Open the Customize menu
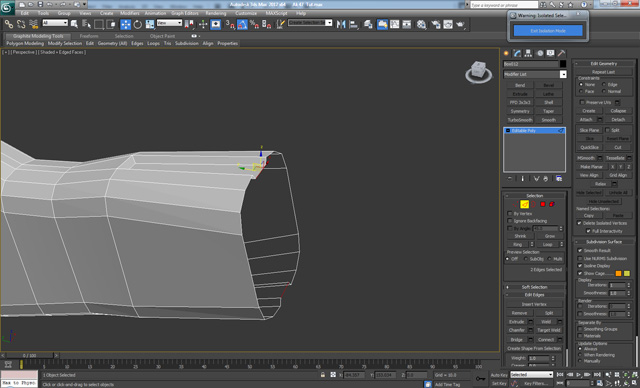The height and width of the screenshot is (388, 640). [246, 13]
